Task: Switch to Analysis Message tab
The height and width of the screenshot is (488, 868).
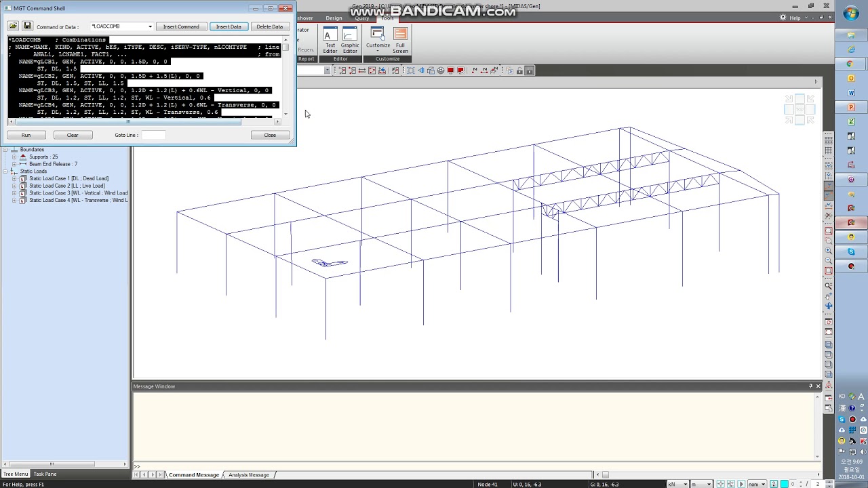Action: coord(249,474)
